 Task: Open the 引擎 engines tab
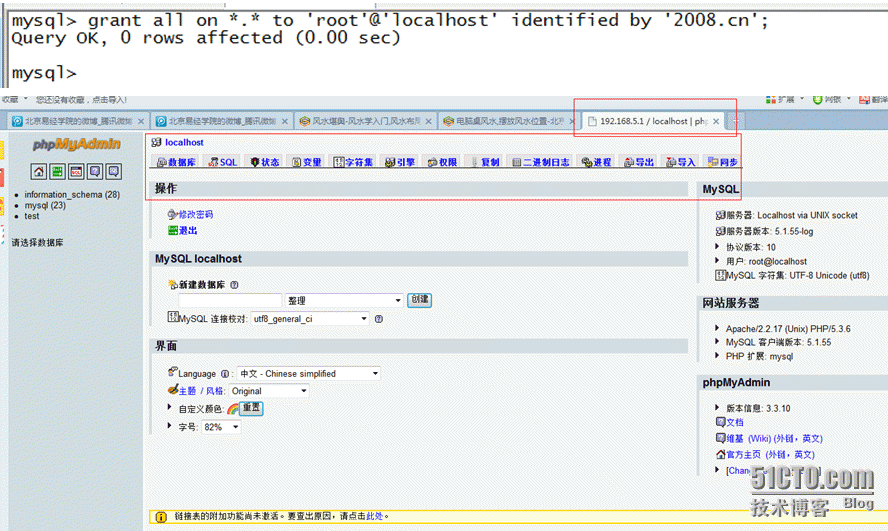coord(400,162)
